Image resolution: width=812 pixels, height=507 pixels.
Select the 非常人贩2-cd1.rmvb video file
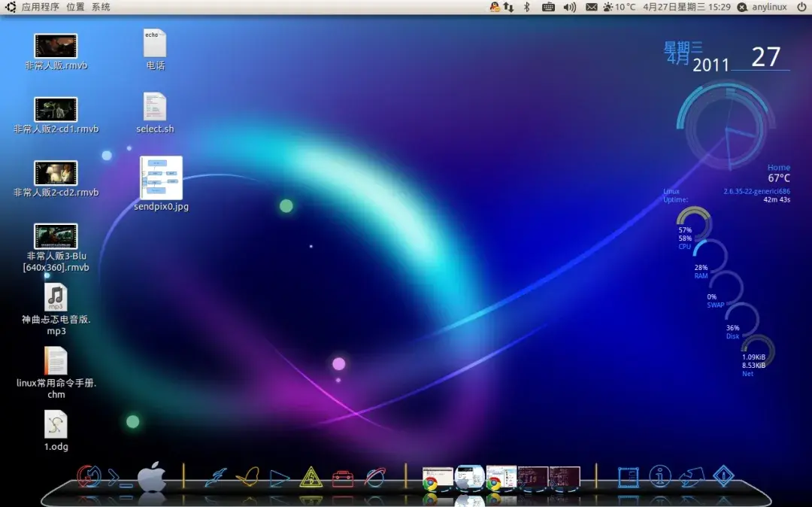click(x=56, y=115)
